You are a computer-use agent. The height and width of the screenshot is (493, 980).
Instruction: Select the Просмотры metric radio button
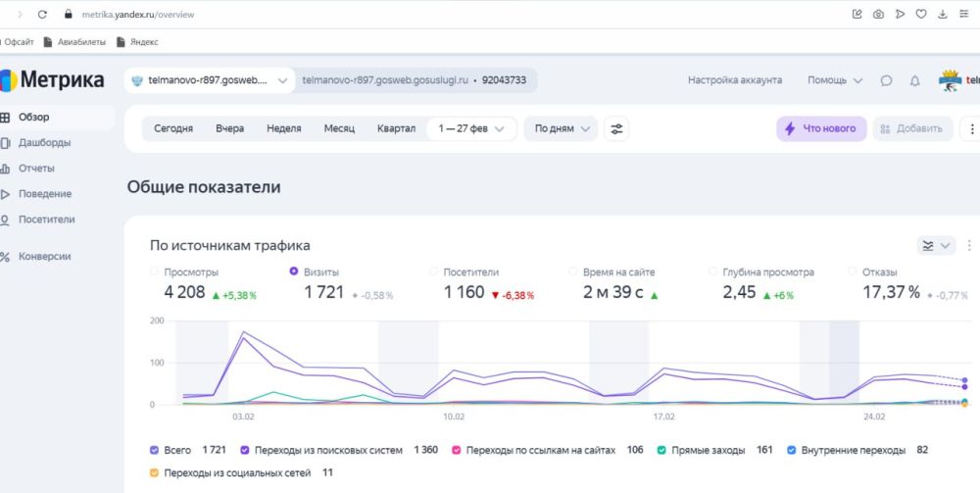(x=154, y=271)
